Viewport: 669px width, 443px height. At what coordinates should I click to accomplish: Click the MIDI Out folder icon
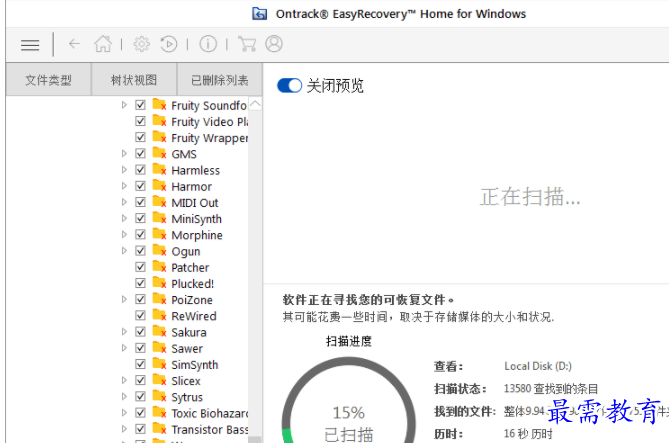(x=159, y=202)
